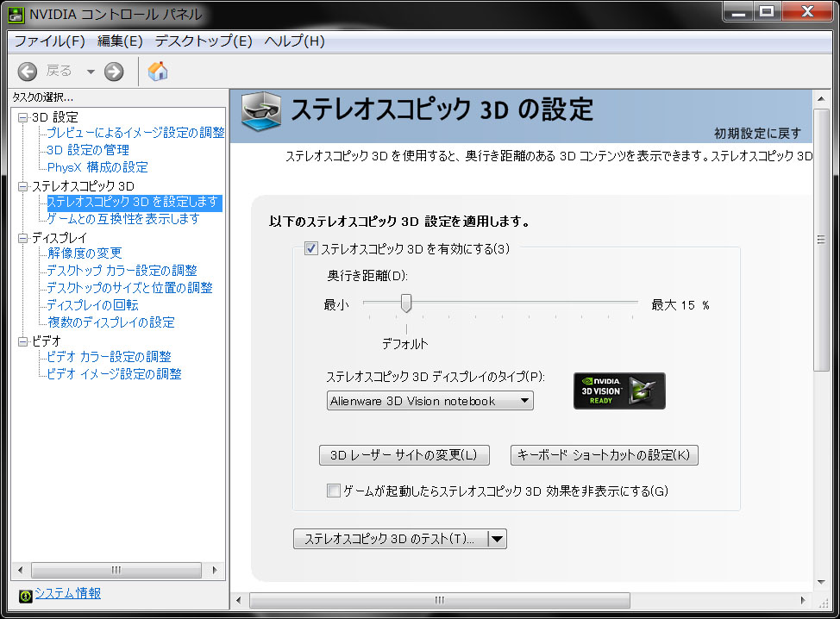The image size is (840, 619).
Task: Open the Alienware 3D Vision notebook dropdown
Action: [x=429, y=401]
